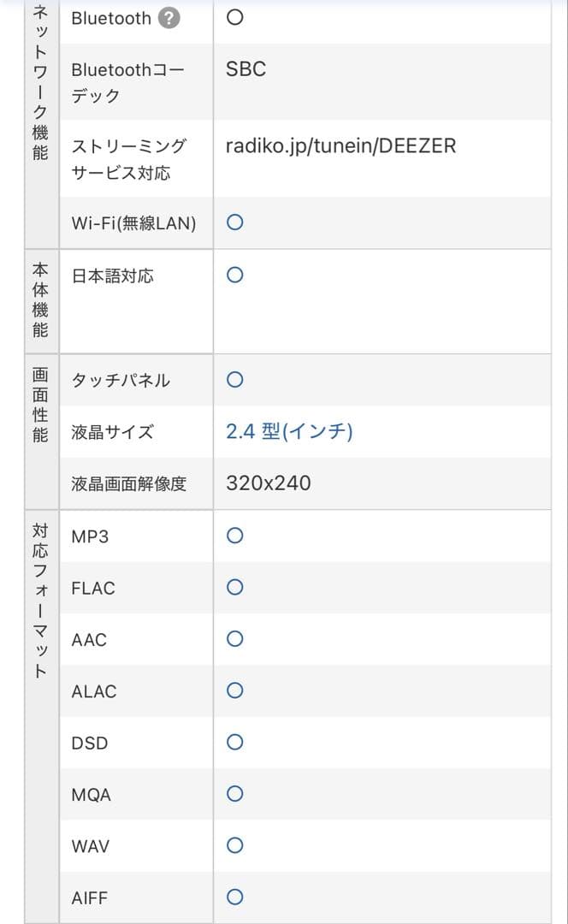The image size is (568, 924).
Task: Click the 320x240 resolution value
Action: 269,483
